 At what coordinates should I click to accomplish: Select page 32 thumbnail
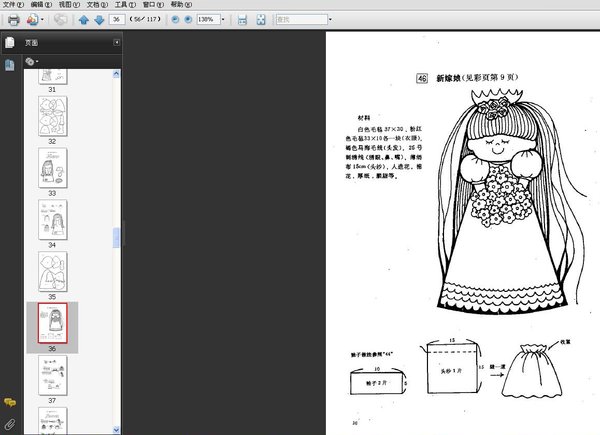[53, 116]
